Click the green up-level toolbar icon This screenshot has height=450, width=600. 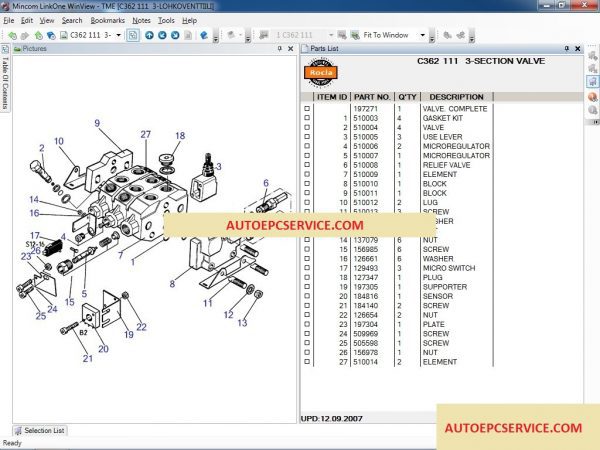(38, 36)
